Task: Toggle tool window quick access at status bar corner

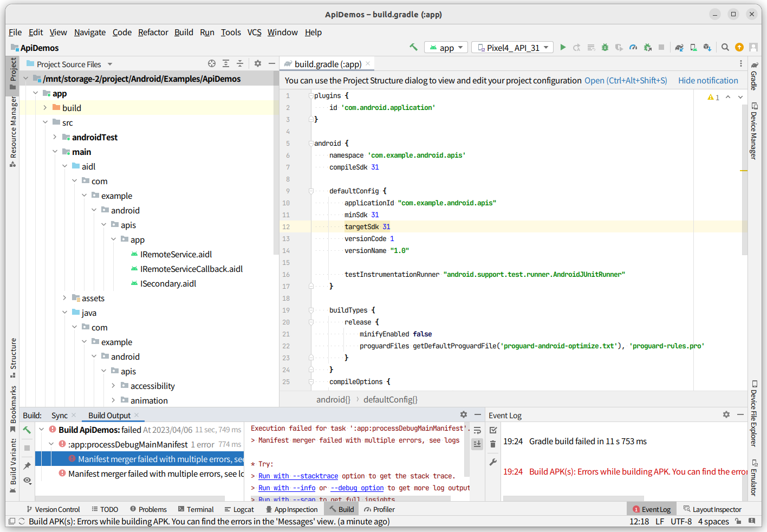Action: click(11, 521)
